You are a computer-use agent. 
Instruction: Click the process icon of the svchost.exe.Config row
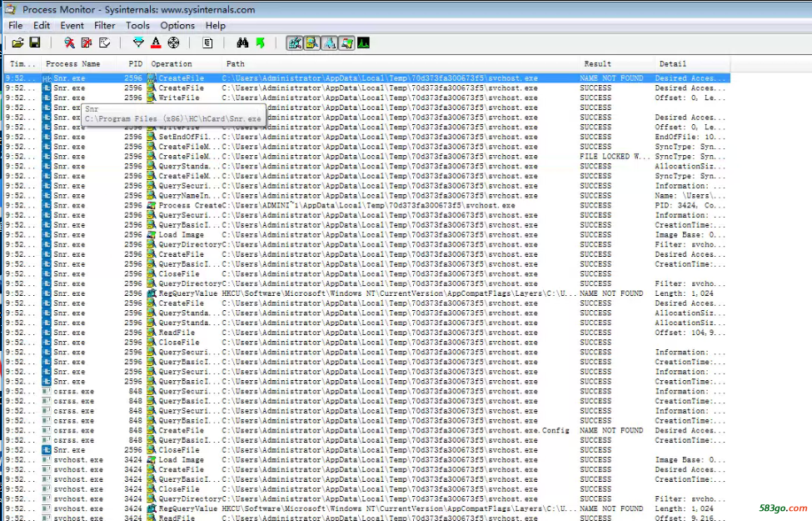(x=47, y=430)
